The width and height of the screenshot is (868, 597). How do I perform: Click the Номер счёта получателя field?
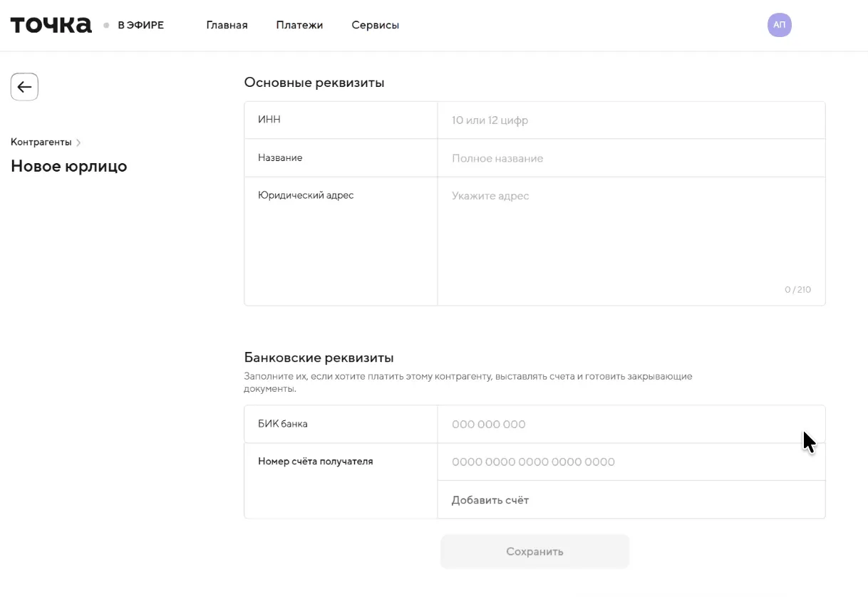(631, 462)
